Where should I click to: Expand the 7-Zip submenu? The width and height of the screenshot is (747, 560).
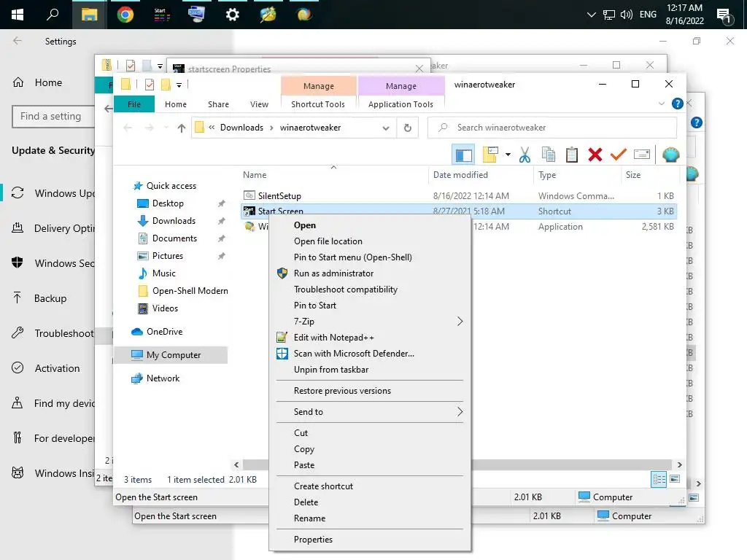[x=370, y=322]
